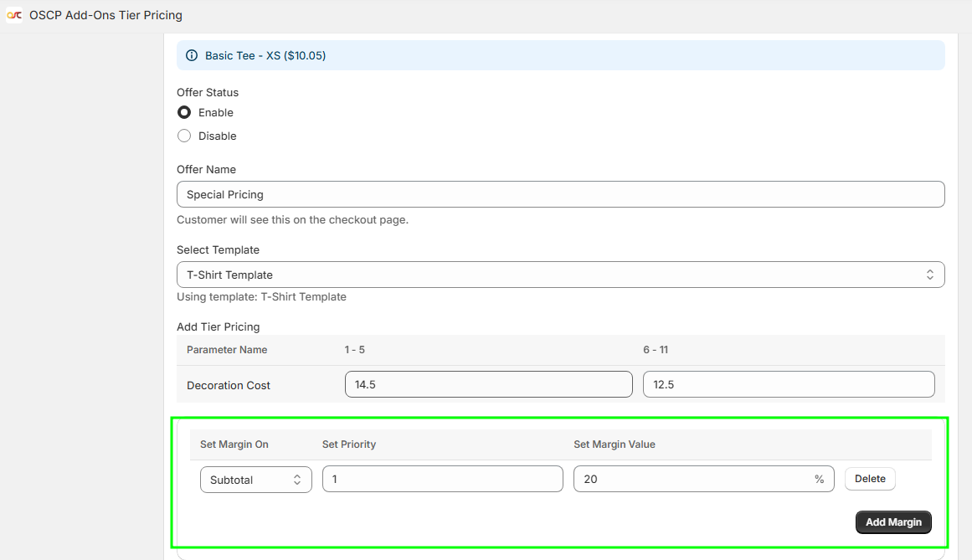Click the Decoration Cost field for 1 - 5
The image size is (972, 560).
488,384
